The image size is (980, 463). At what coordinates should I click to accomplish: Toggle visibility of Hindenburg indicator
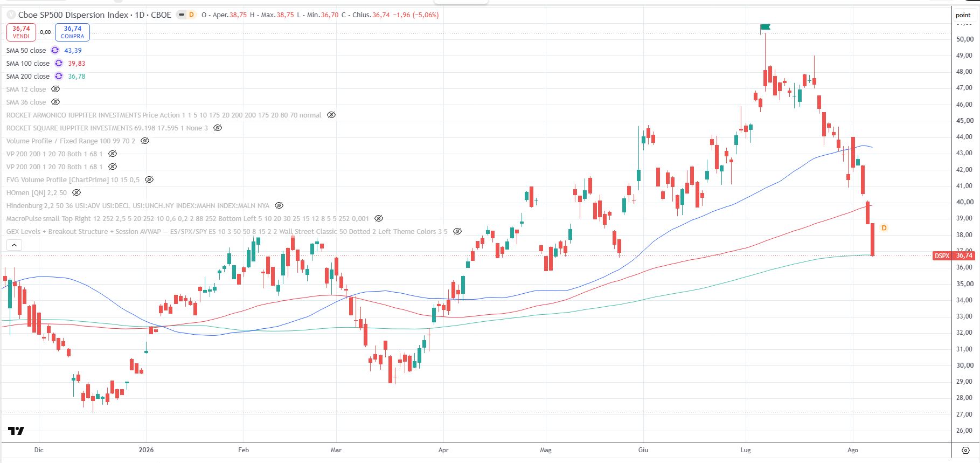tap(279, 205)
